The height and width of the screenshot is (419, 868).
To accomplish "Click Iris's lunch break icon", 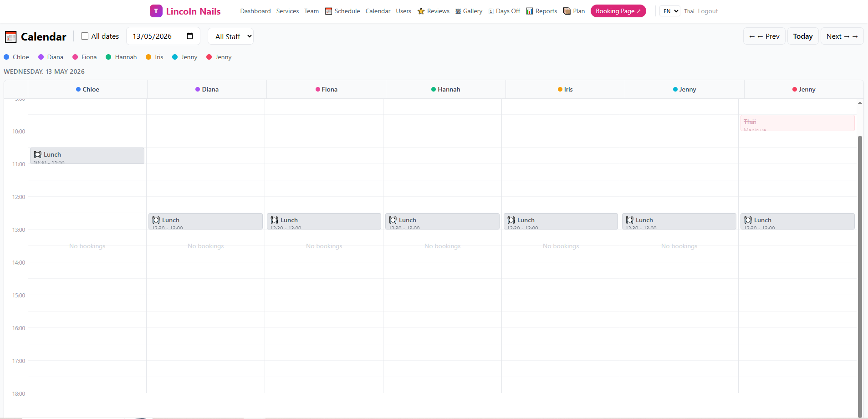I will [x=511, y=220].
